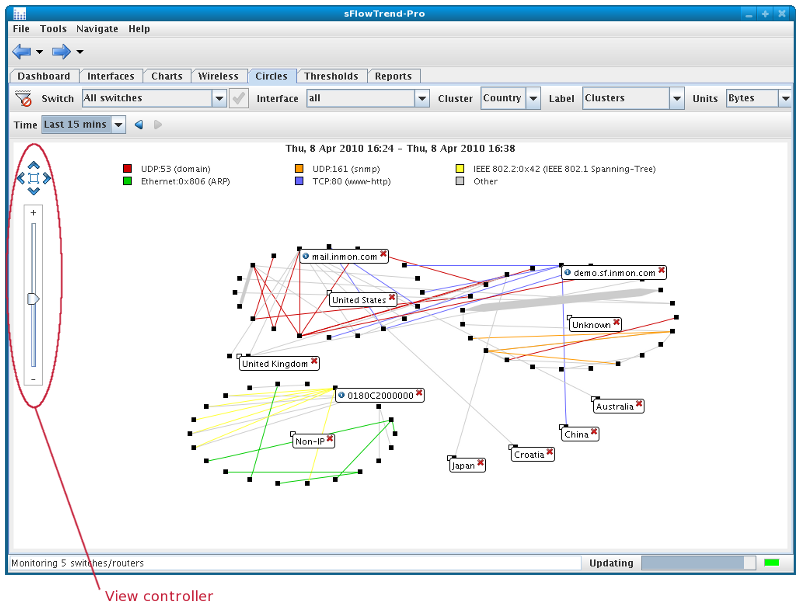Image resolution: width=800 pixels, height=609 pixels.
Task: Click the zoom in plus button
Action: coord(33,212)
